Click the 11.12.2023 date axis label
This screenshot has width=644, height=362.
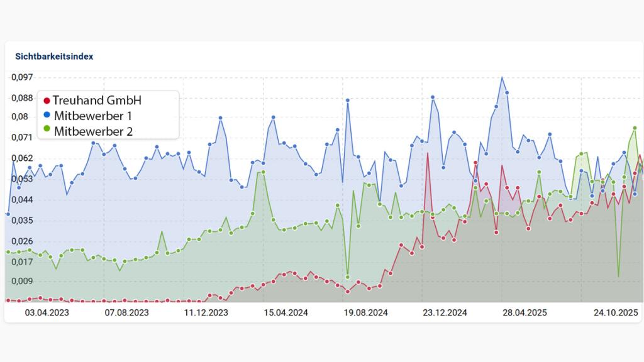pyautogui.click(x=206, y=312)
